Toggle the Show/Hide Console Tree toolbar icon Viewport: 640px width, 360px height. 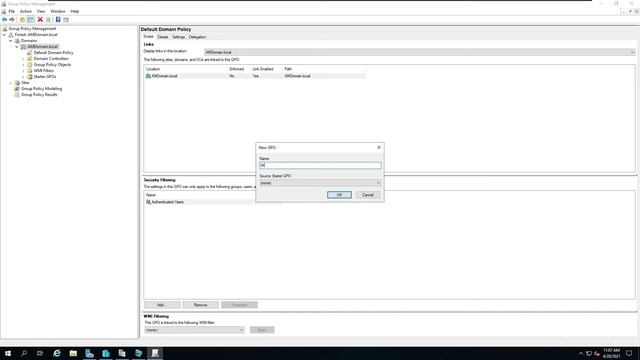point(31,20)
